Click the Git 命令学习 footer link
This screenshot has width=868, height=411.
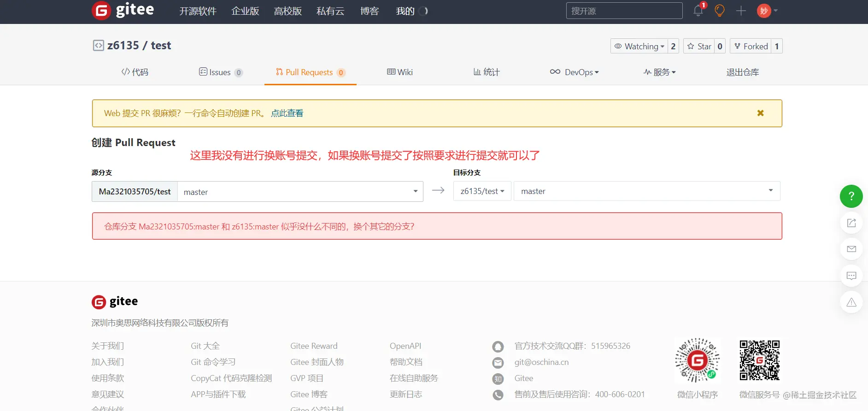click(213, 362)
